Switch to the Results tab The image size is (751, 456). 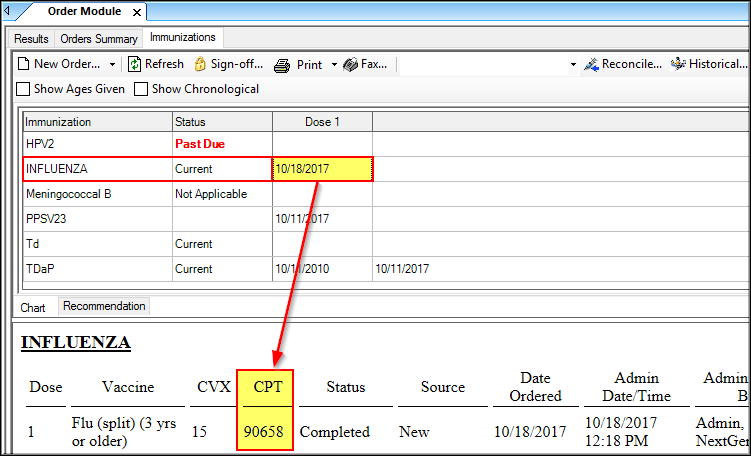click(31, 39)
